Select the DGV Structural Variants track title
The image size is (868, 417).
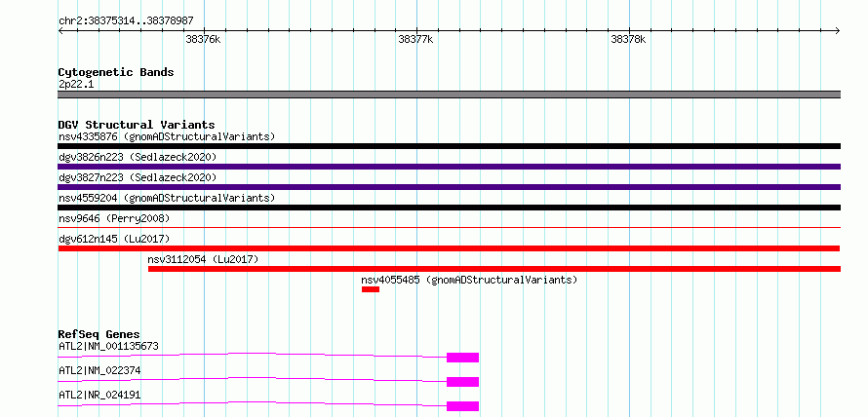click(137, 125)
